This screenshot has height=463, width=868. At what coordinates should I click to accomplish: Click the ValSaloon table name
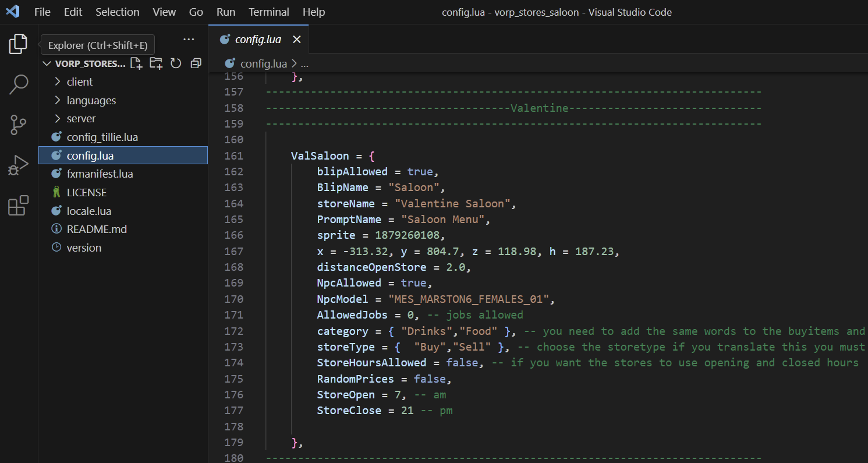click(320, 155)
